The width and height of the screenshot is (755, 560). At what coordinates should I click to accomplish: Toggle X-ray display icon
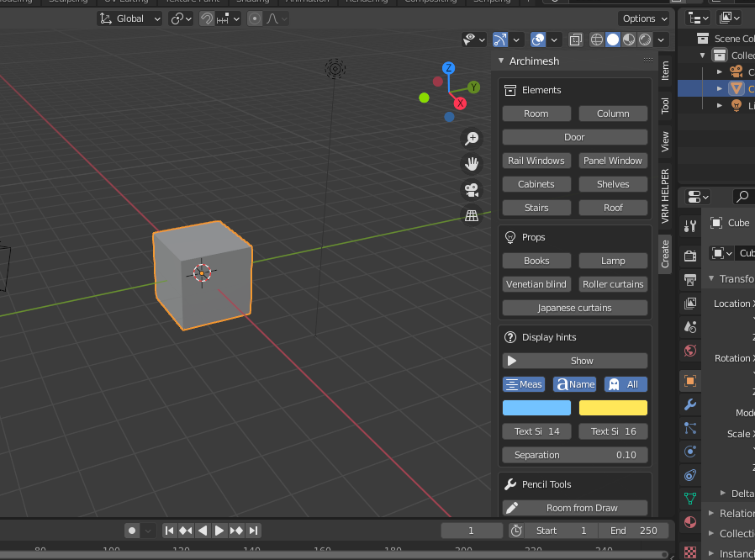(x=575, y=40)
